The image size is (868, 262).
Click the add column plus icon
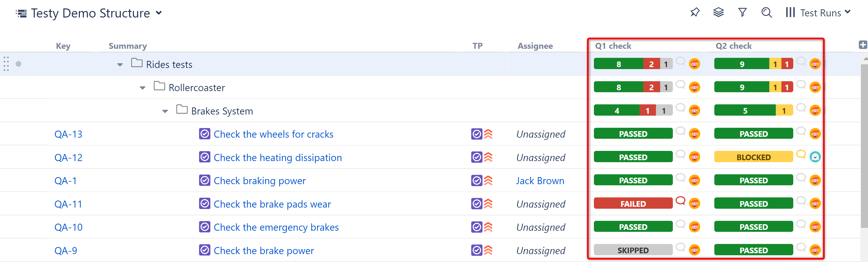863,45
